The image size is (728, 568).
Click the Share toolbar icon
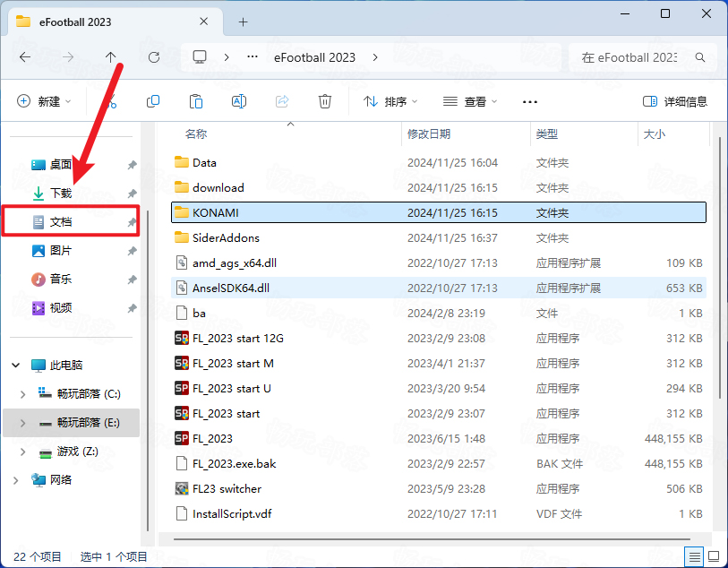[282, 101]
